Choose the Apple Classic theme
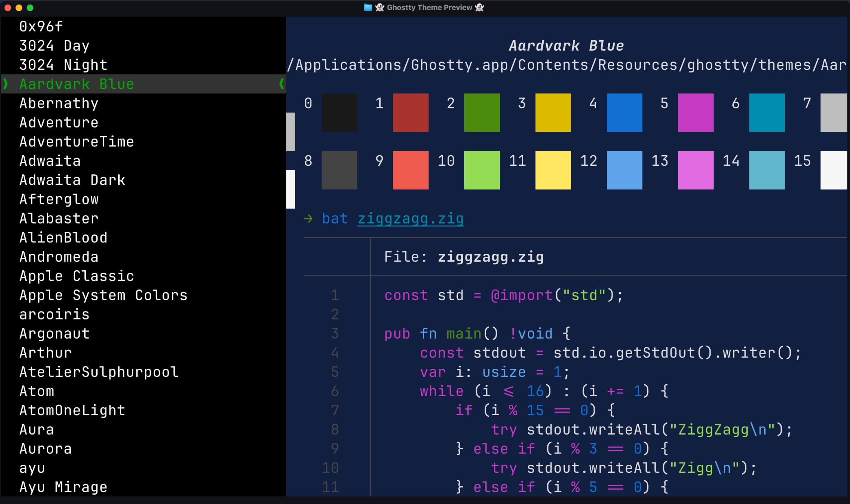Image resolution: width=850 pixels, height=504 pixels. click(77, 276)
